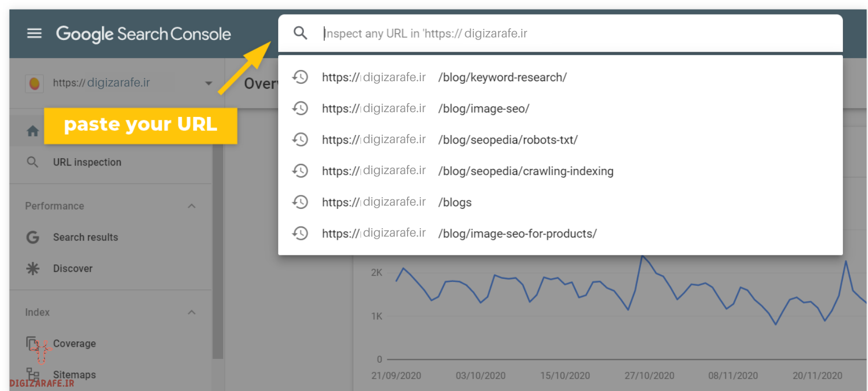
Task: Click the 15/10/2020 date on chart axis
Action: pos(565,376)
